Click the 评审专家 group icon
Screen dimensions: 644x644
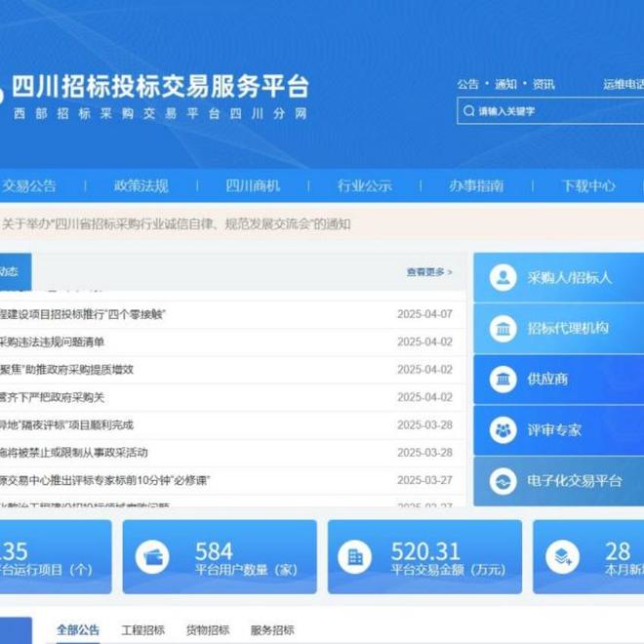click(503, 430)
